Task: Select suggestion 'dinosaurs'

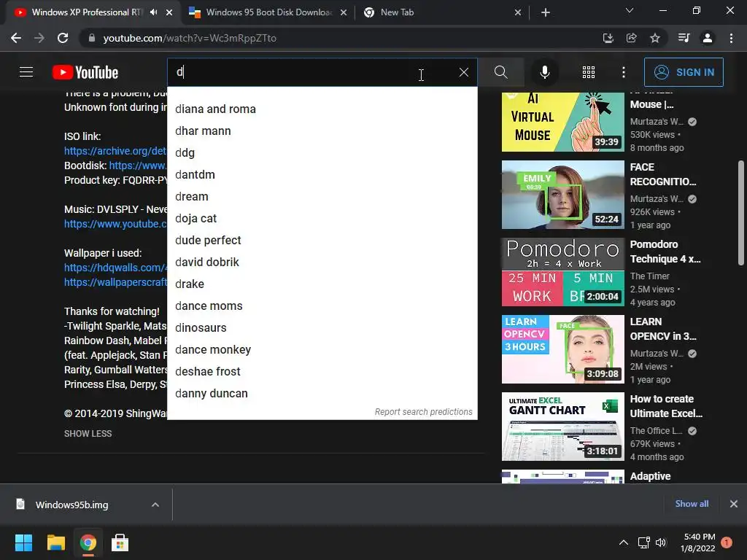Action: [322, 328]
